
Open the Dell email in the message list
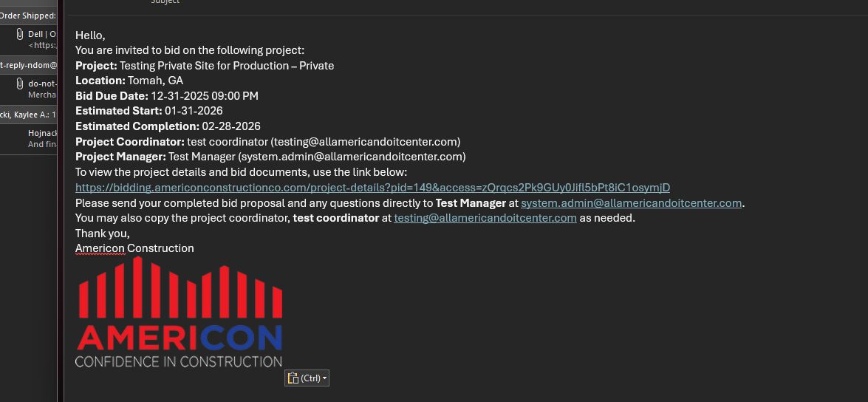tap(41, 39)
